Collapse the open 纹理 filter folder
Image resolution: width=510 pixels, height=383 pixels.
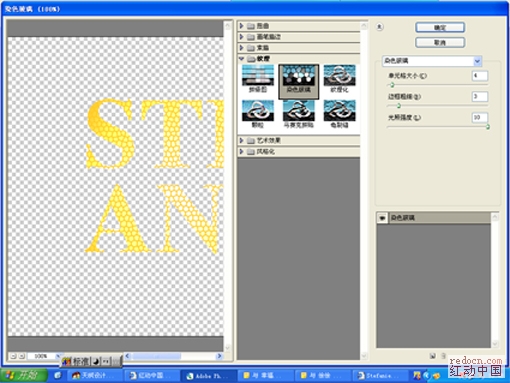[242, 59]
